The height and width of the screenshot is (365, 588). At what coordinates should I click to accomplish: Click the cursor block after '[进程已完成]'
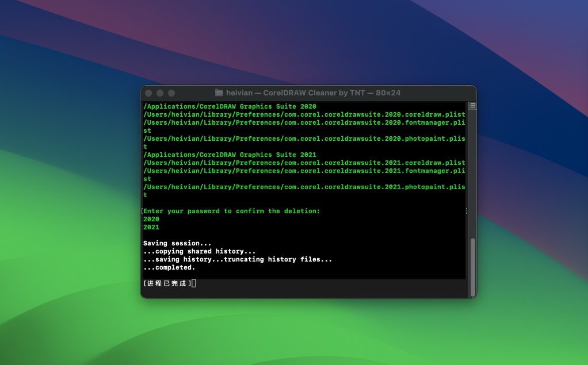(x=194, y=283)
